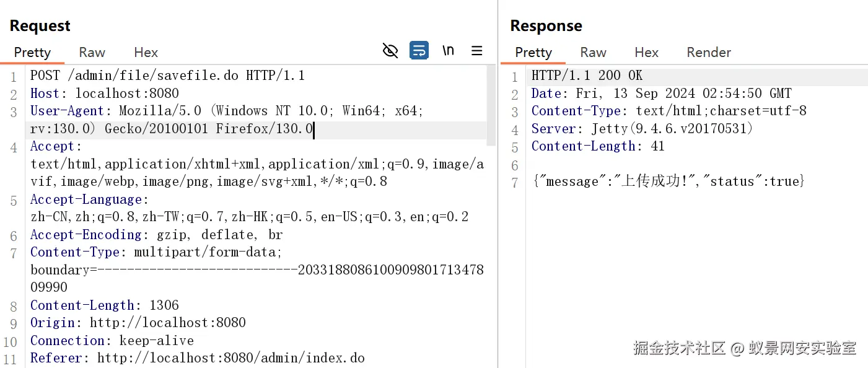
Task: Click the Server: Jetty header in response
Action: 642,129
